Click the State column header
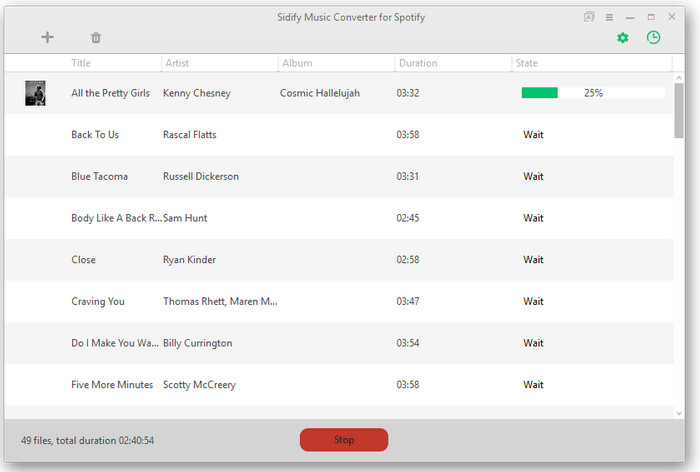This screenshot has width=700, height=472. [x=526, y=63]
